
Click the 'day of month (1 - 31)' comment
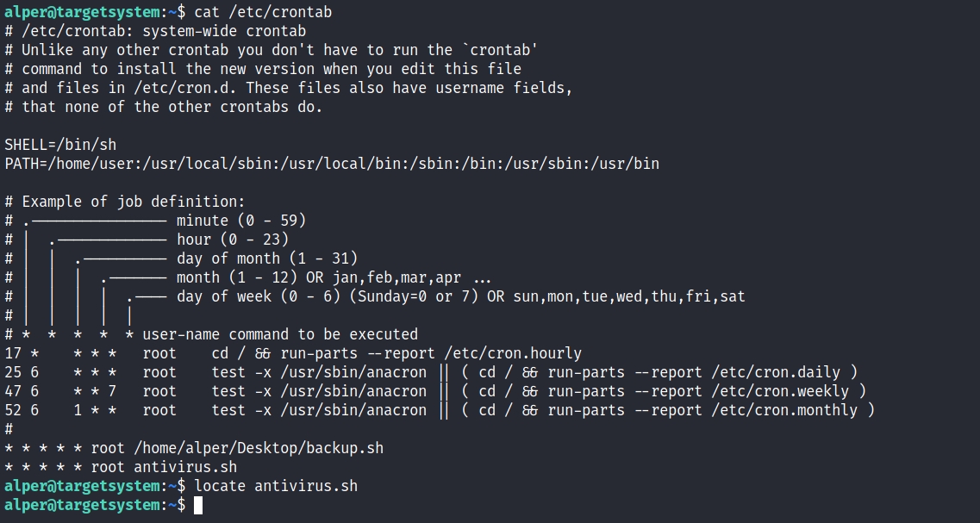click(267, 258)
